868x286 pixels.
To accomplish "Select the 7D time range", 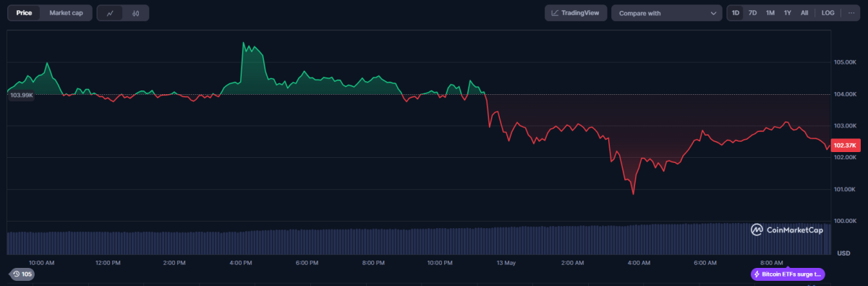I will (x=753, y=13).
